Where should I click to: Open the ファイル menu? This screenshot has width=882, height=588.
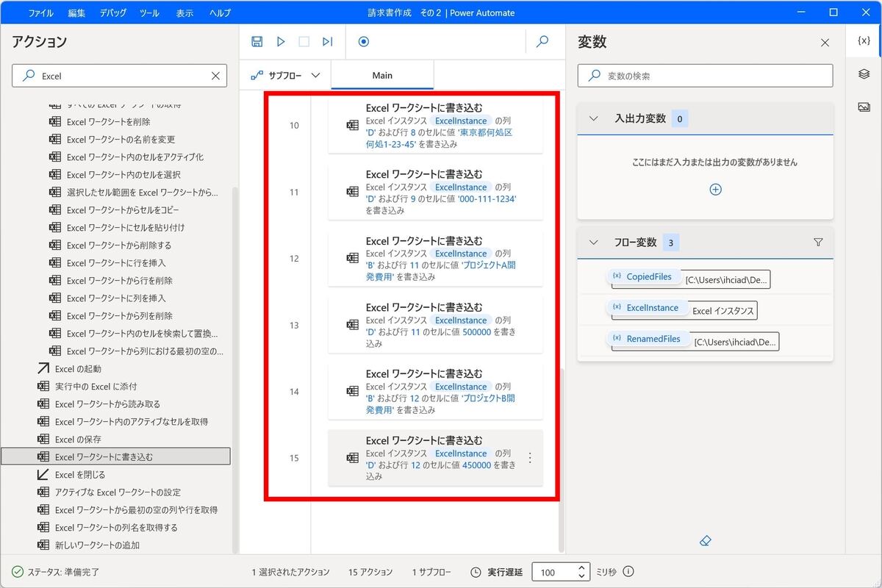(40, 13)
